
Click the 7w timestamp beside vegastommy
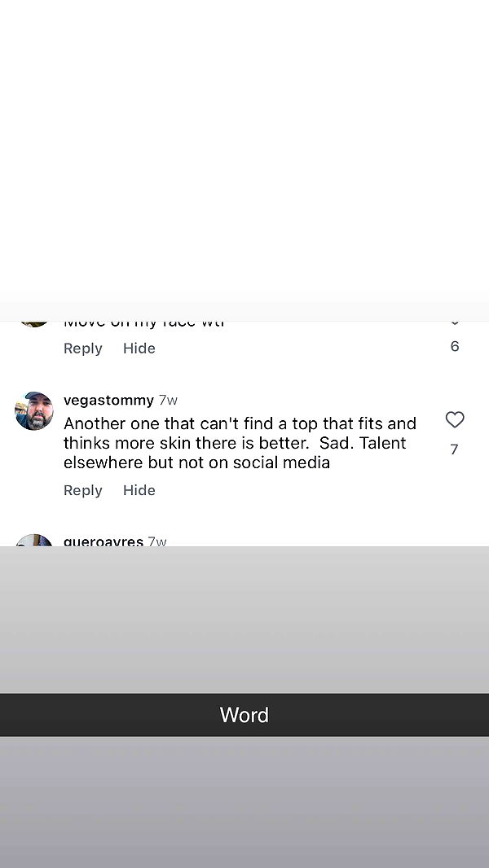[x=168, y=401]
